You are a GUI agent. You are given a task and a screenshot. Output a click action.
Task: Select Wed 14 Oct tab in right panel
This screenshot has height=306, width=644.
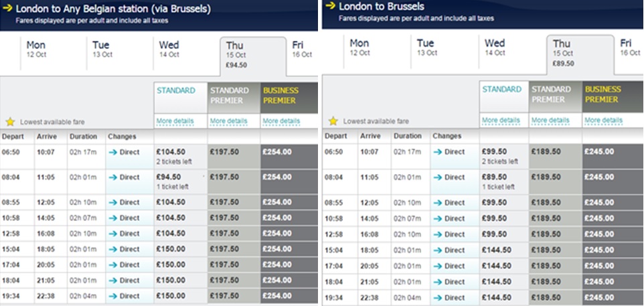(495, 47)
